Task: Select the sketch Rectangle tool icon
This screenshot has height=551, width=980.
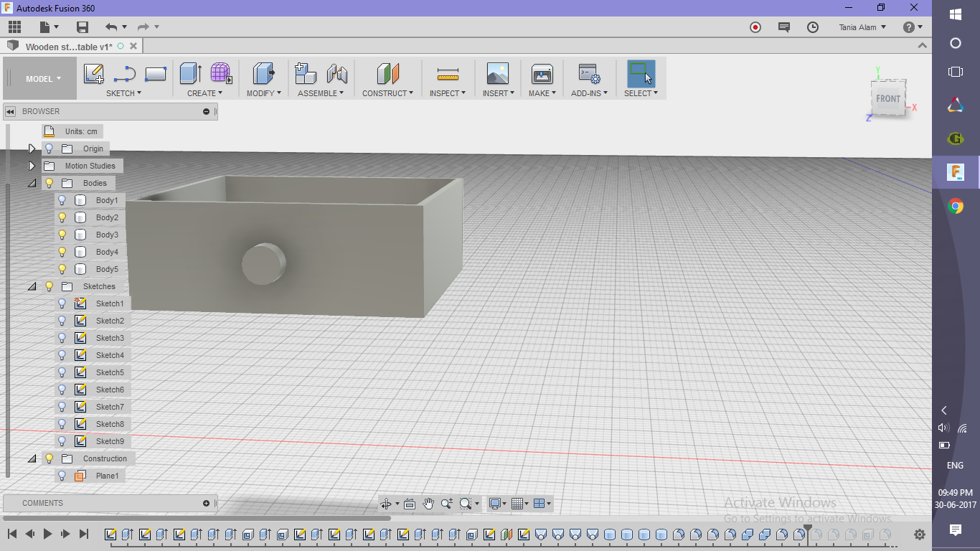Action: tap(156, 74)
